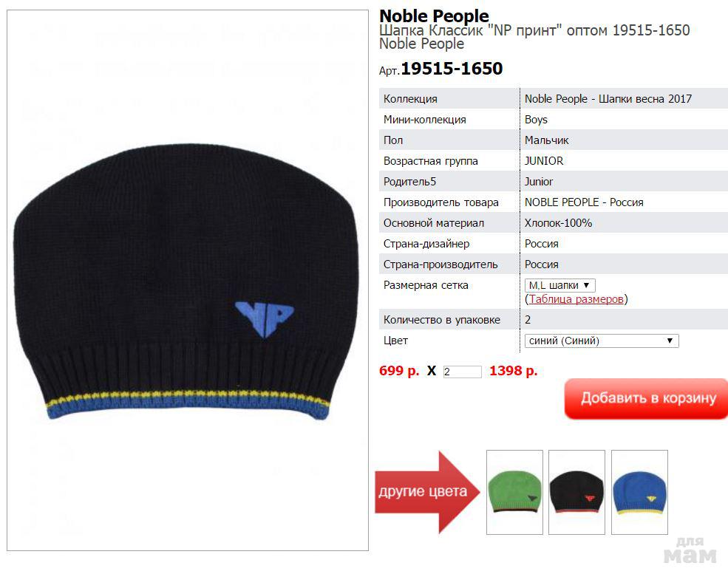Image resolution: width=728 pixels, height=574 pixels.
Task: Click the unit price 699 р.
Action: 399,371
